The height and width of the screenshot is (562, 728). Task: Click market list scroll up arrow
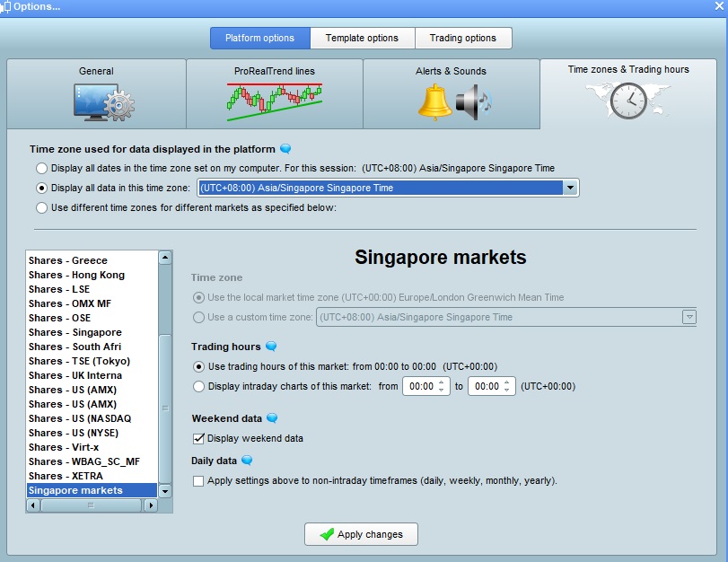[165, 258]
